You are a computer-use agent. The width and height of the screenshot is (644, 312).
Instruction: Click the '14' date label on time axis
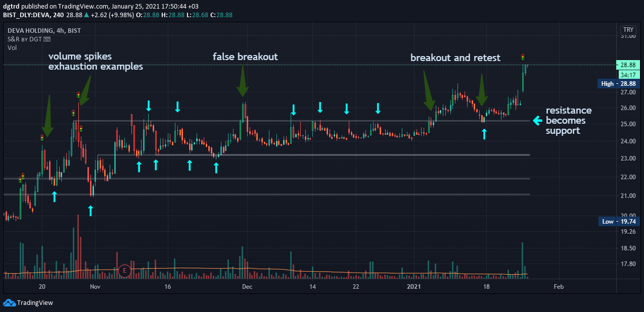[x=313, y=286]
